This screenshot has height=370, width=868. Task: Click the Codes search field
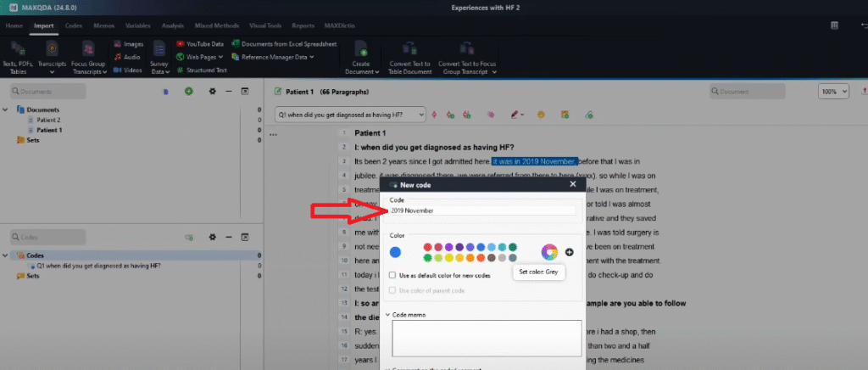[x=48, y=237]
